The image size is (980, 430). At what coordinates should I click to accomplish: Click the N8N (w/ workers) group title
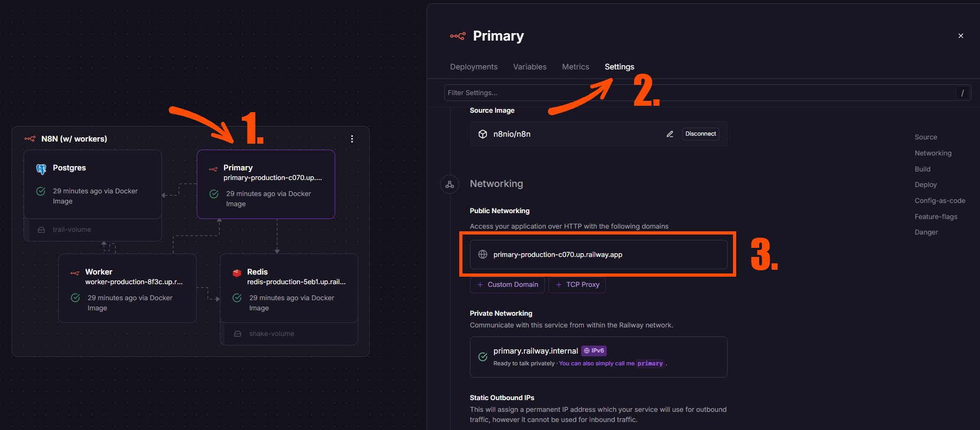[74, 139]
